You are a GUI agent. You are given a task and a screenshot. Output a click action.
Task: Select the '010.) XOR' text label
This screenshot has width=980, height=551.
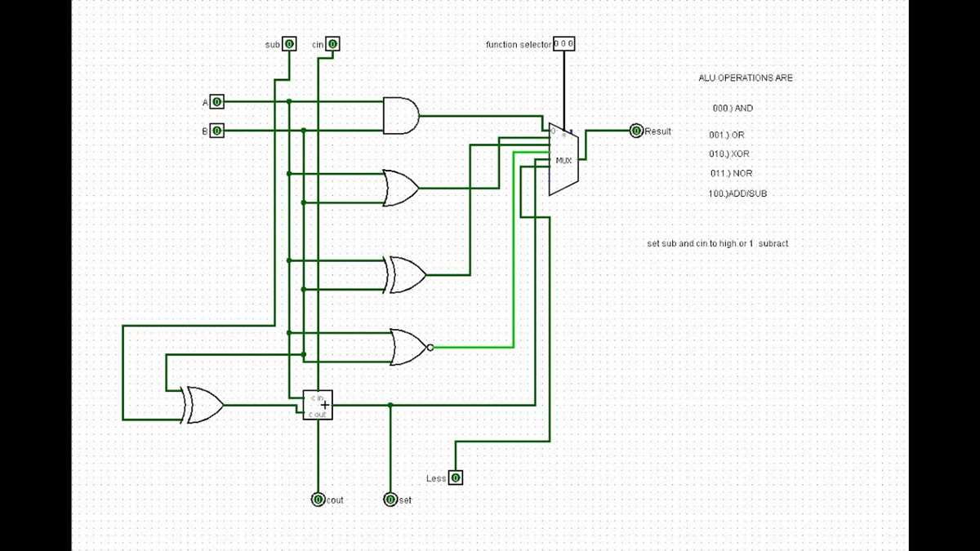coord(730,154)
